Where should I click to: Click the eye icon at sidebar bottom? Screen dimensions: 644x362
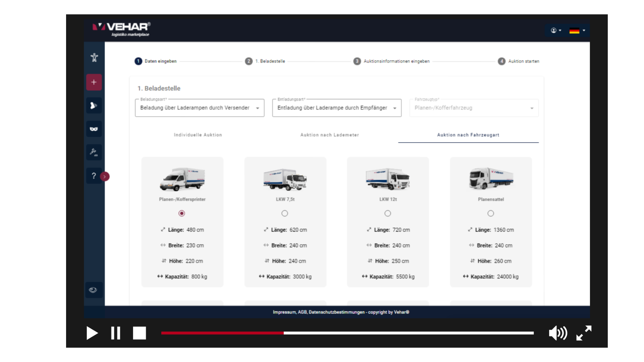click(93, 290)
